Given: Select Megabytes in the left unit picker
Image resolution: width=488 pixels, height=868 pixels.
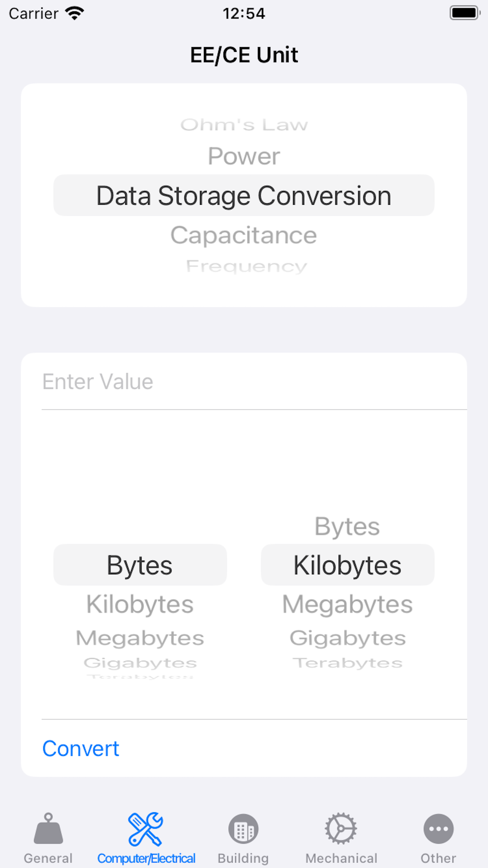Looking at the screenshot, I should pyautogui.click(x=140, y=638).
